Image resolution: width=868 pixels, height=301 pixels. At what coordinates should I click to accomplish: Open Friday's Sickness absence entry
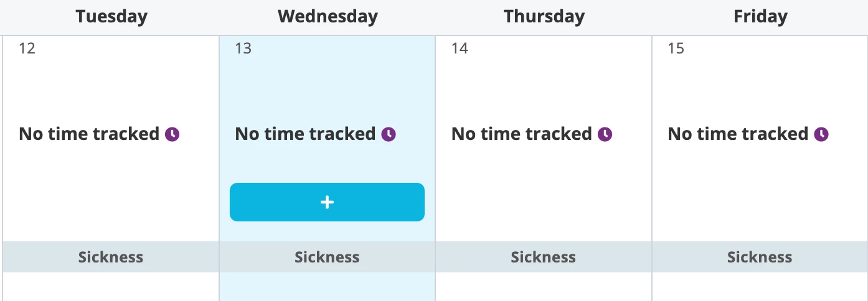[x=760, y=257]
